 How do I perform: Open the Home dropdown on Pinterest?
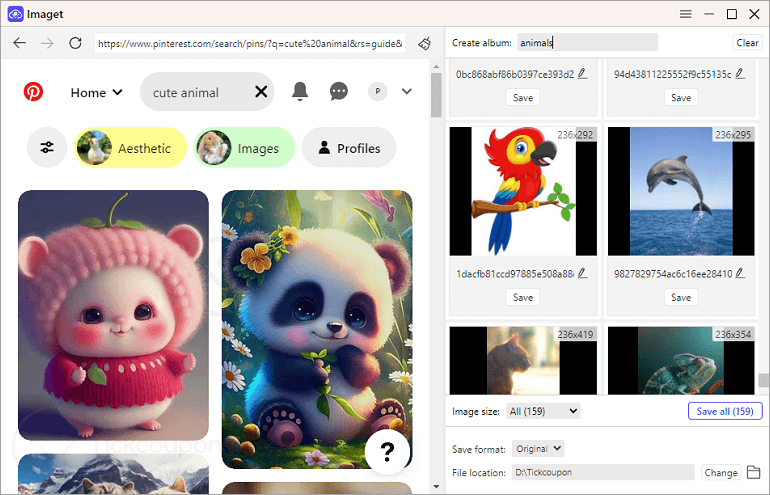coord(96,92)
